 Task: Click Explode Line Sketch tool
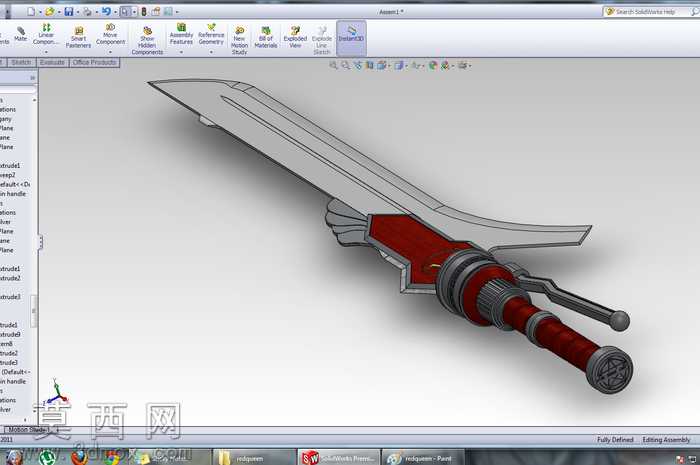coord(321,41)
